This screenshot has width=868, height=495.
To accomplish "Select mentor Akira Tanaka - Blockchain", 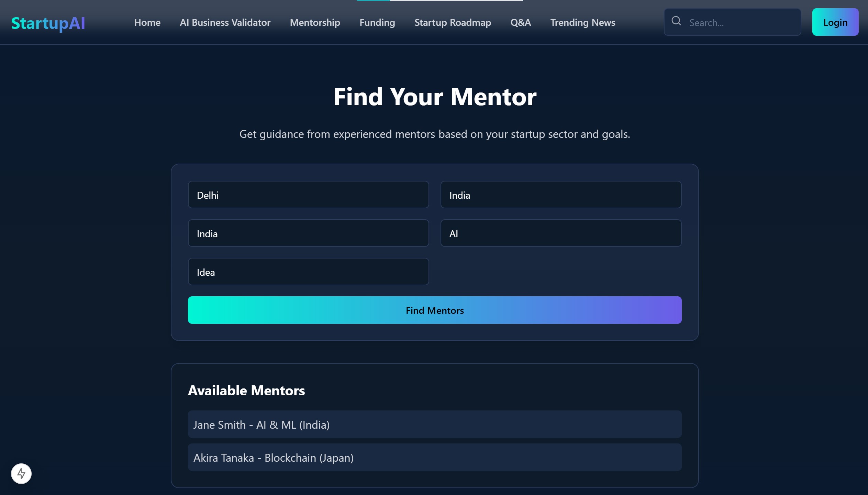I will 434,458.
